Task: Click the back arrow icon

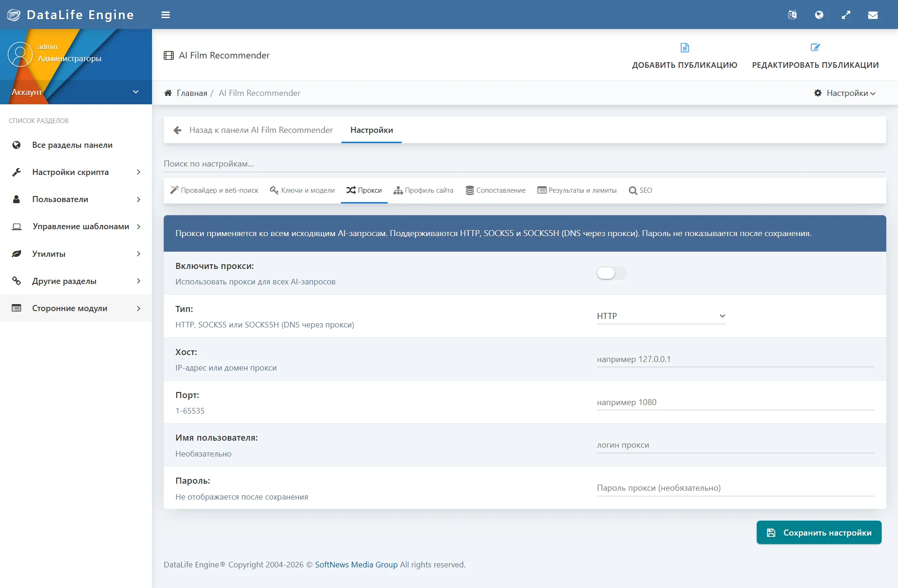Action: 178,130
